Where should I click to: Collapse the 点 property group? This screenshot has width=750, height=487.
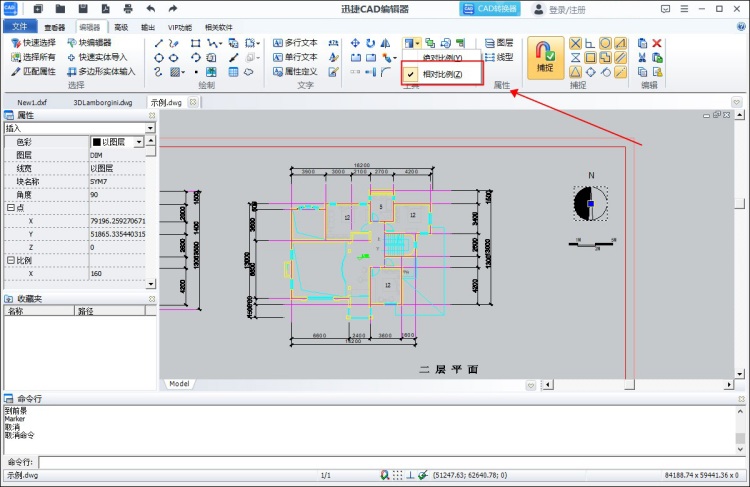pyautogui.click(x=10, y=208)
